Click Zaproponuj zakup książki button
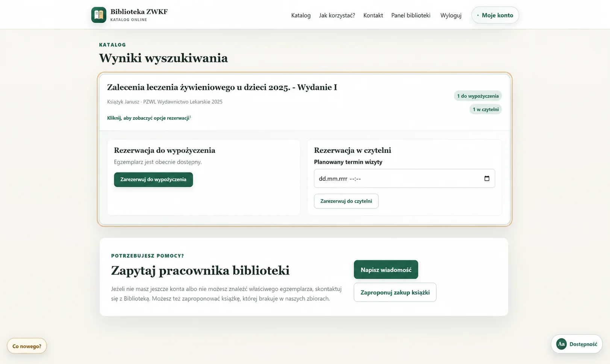Image resolution: width=610 pixels, height=364 pixels. point(395,292)
